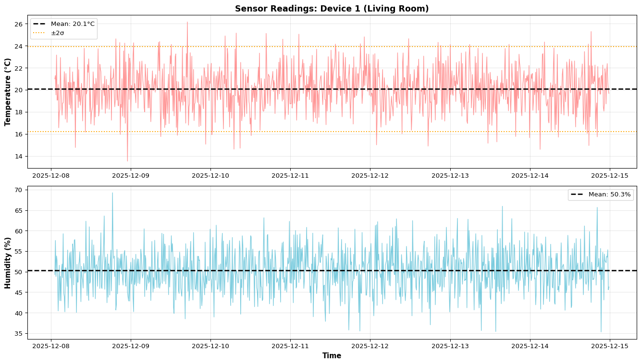This screenshot has width=641, height=364.
Task: Click the 2025-12-08 tick under humidity chart
Action: tap(51, 347)
